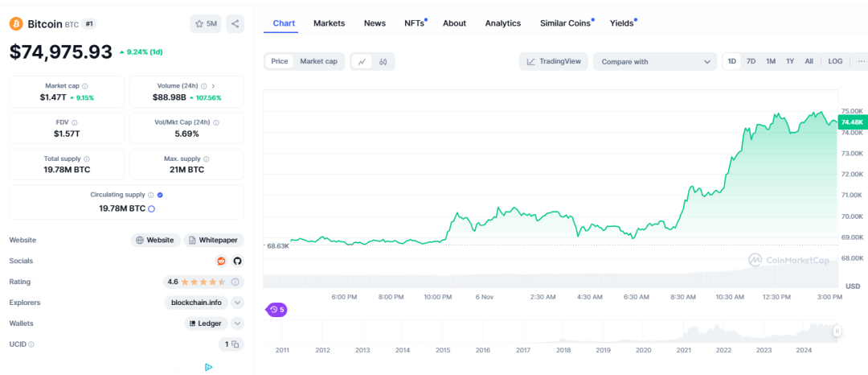This screenshot has height=375, width=868.
Task: Expand the Wallets list chevron
Action: tap(237, 323)
